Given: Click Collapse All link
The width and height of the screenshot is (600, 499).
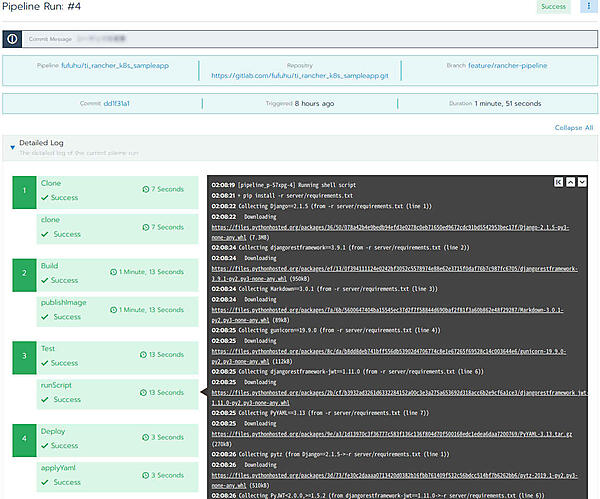Looking at the screenshot, I should [574, 128].
